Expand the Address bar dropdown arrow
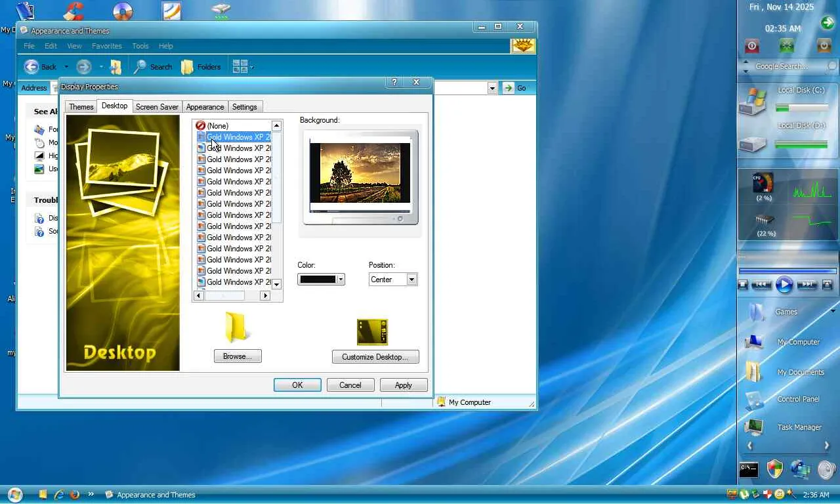This screenshot has width=840, height=504. coord(492,88)
